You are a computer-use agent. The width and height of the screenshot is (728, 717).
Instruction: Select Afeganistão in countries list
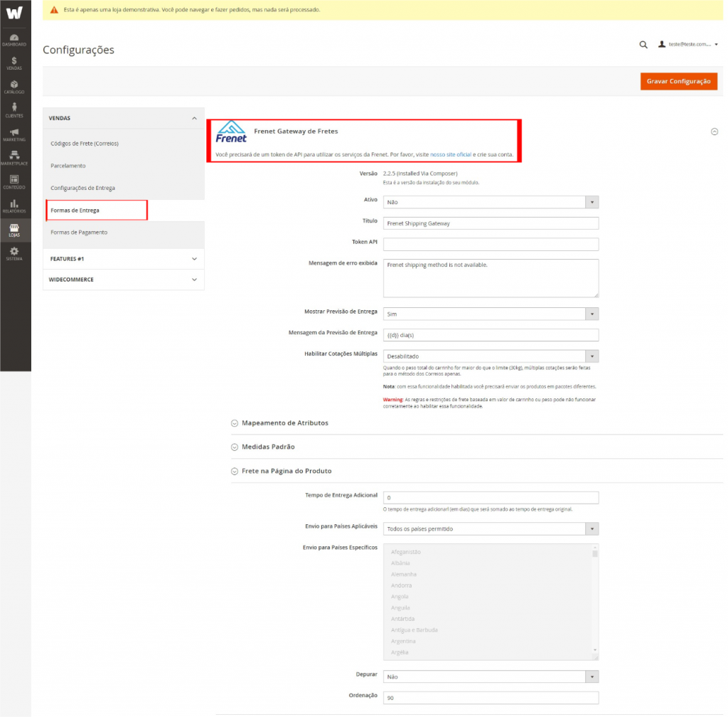click(406, 552)
